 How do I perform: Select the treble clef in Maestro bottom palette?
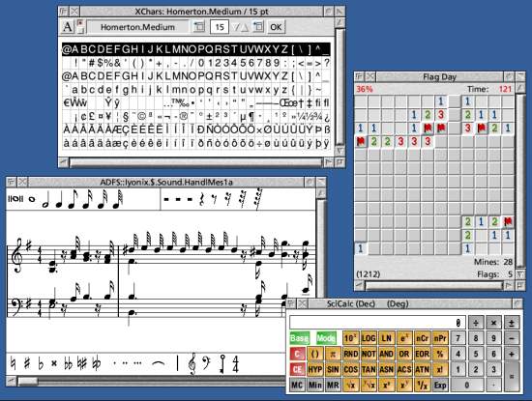point(192,363)
